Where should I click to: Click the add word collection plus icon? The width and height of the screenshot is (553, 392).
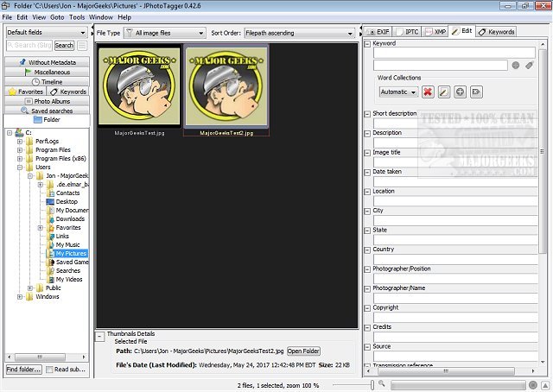460,92
